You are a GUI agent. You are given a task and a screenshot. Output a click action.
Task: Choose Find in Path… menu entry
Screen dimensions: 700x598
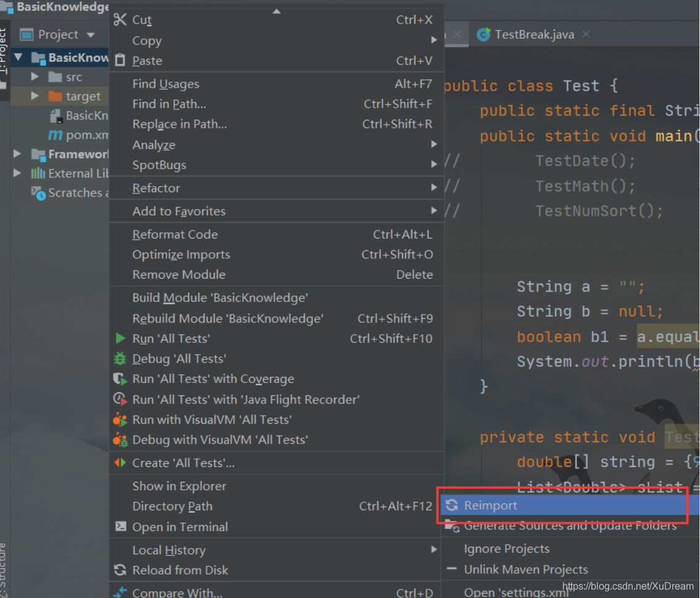277,104
